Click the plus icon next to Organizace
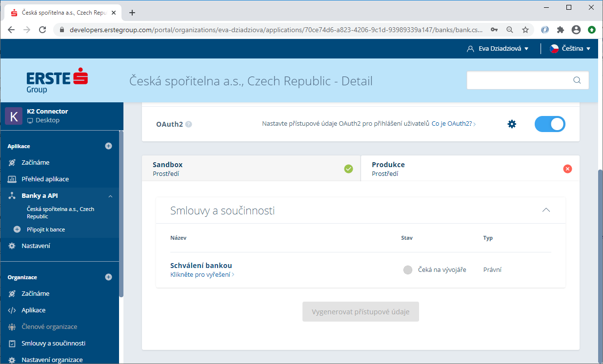The image size is (603, 364). pos(108,277)
